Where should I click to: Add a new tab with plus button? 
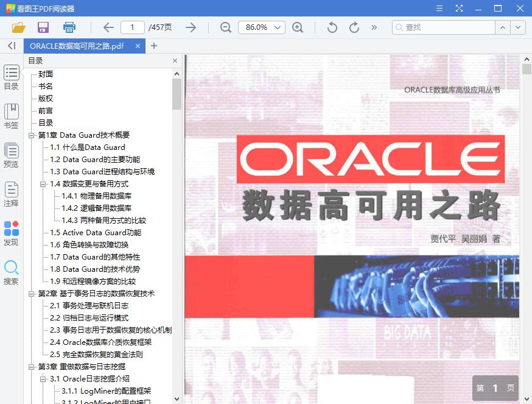click(x=154, y=46)
